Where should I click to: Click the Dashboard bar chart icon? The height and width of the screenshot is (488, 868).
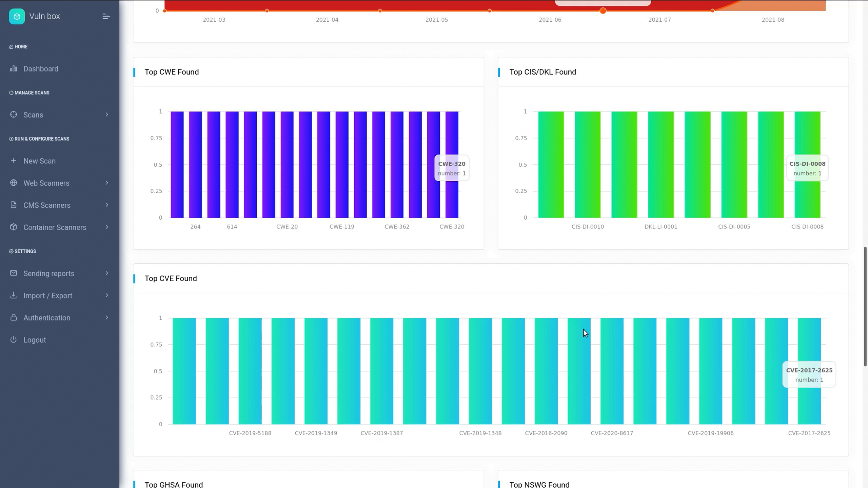coord(14,68)
